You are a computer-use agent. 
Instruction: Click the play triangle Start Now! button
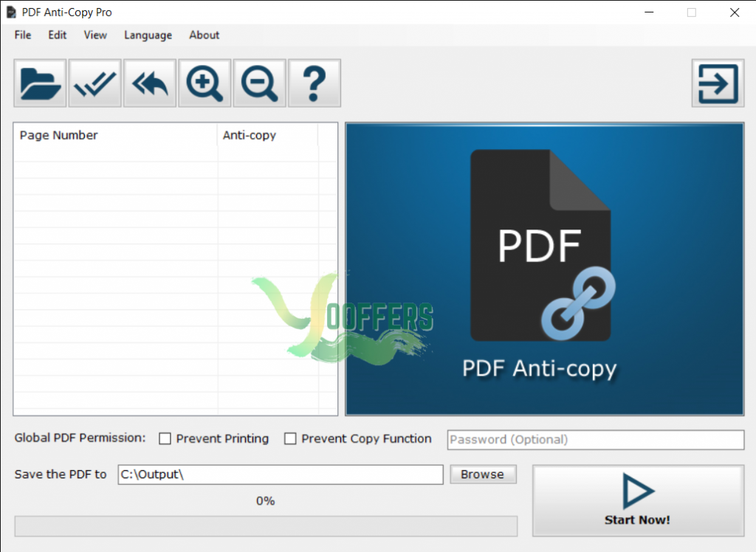(x=639, y=500)
